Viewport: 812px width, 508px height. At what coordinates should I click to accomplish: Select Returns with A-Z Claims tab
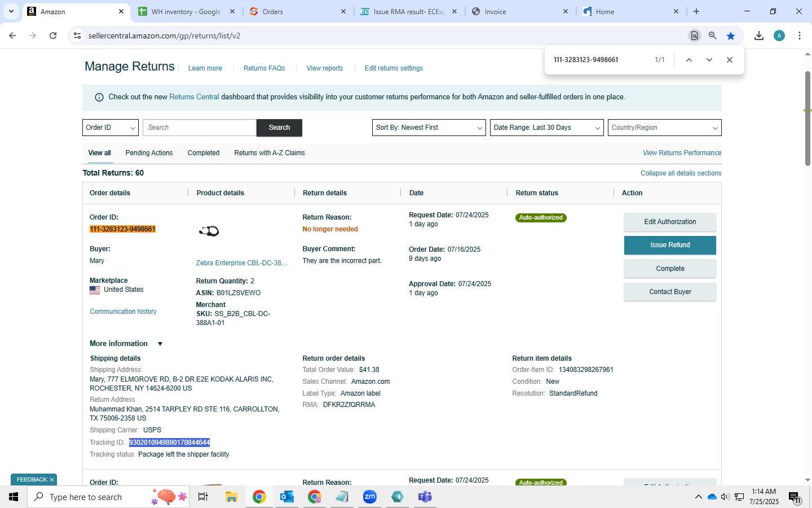coord(270,153)
